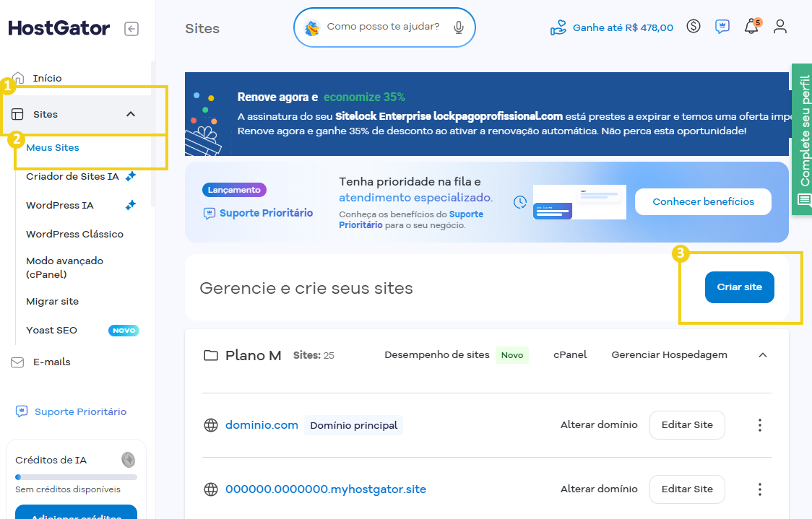Collapse the Sites menu chevron
The height and width of the screenshot is (519, 812).
point(131,114)
